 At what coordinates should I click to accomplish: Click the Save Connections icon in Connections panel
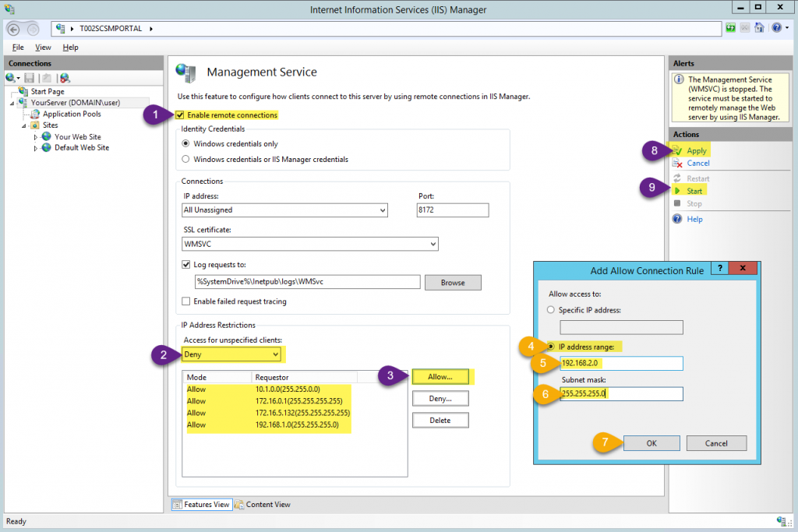tap(29, 78)
